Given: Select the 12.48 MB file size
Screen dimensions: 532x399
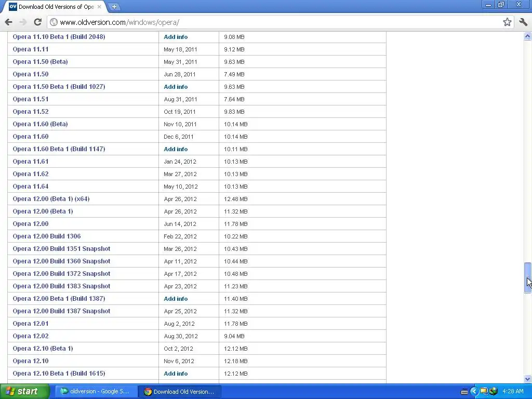Looking at the screenshot, I should [x=235, y=199].
